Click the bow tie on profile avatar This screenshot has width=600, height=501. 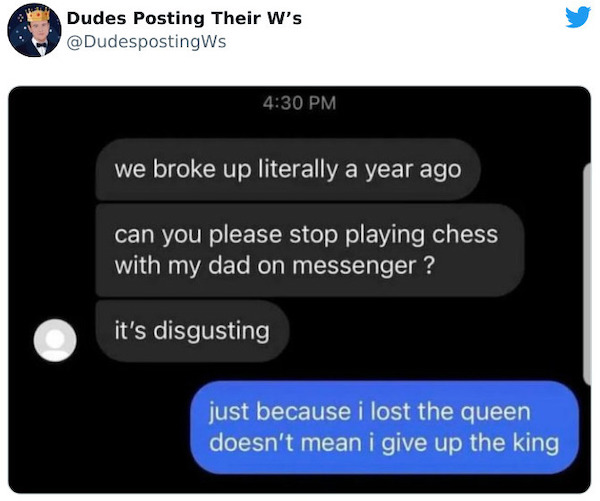coord(41,45)
